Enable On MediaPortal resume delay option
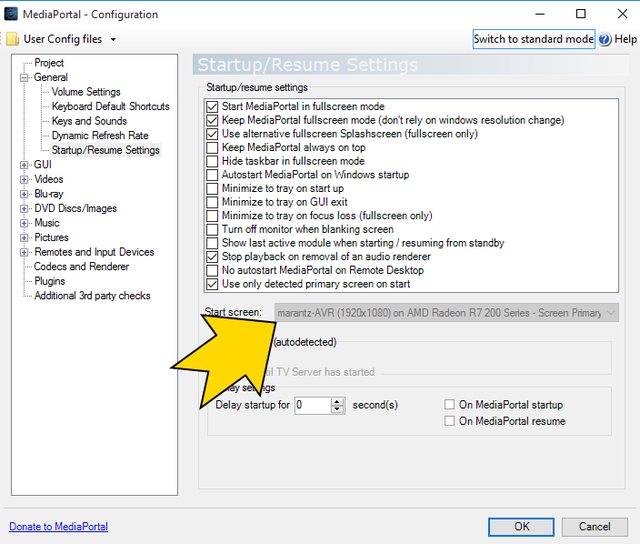This screenshot has width=640, height=544. tap(450, 421)
